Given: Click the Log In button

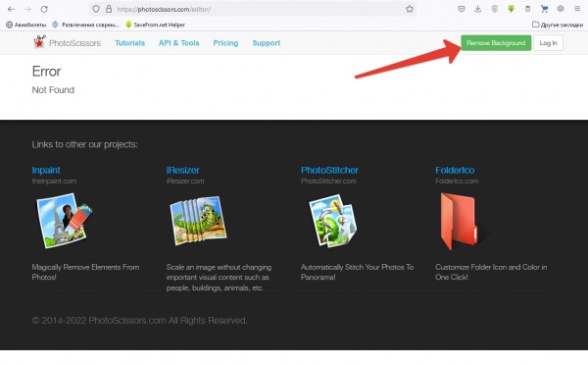Looking at the screenshot, I should 548,43.
